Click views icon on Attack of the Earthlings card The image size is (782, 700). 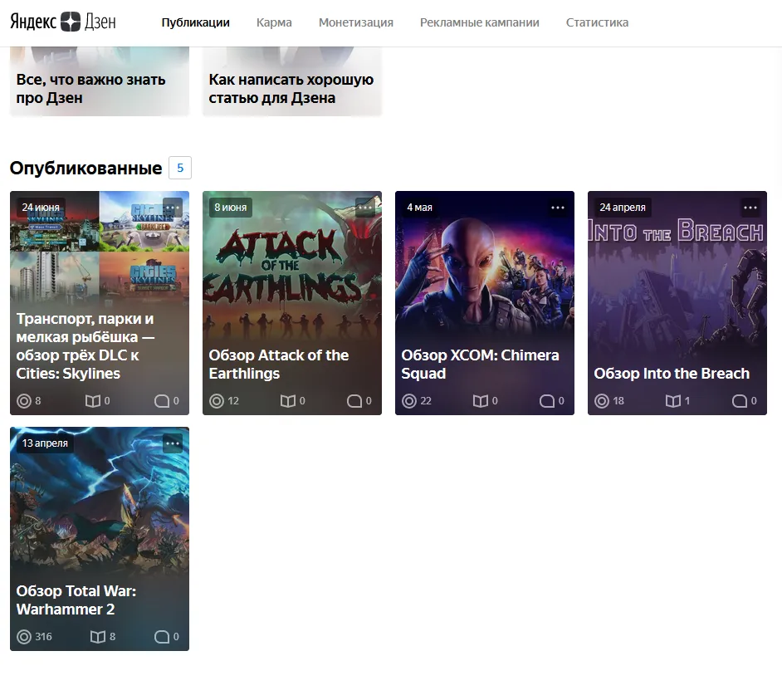(217, 401)
